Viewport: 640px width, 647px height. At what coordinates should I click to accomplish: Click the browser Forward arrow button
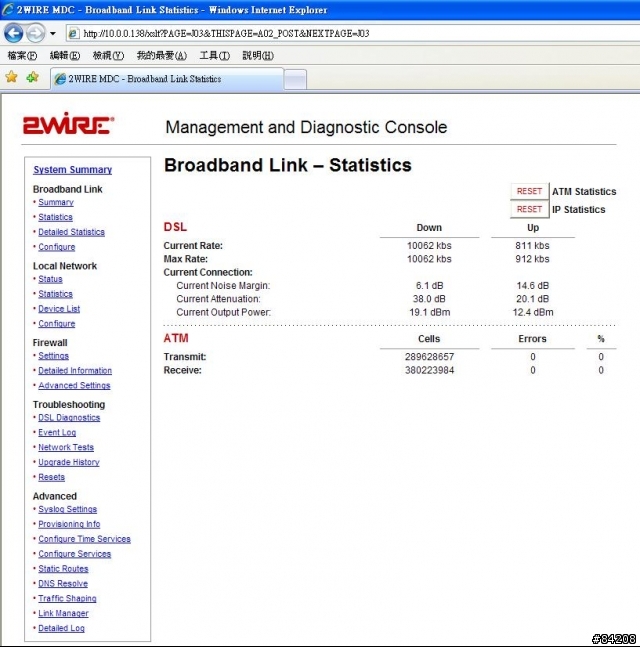(x=35, y=33)
